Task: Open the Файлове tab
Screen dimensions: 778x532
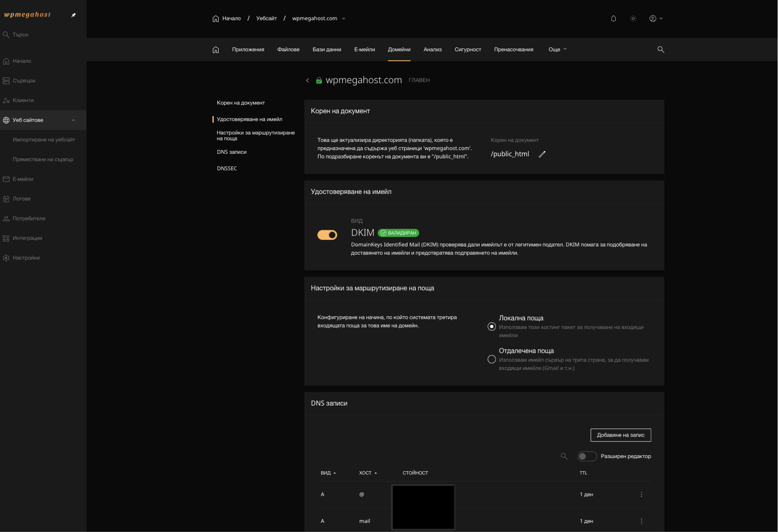Action: pos(288,50)
